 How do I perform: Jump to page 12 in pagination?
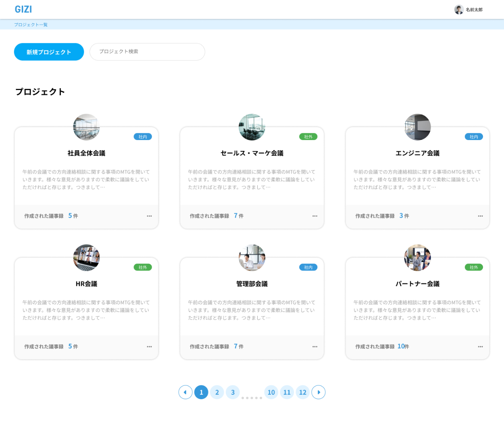(x=303, y=392)
